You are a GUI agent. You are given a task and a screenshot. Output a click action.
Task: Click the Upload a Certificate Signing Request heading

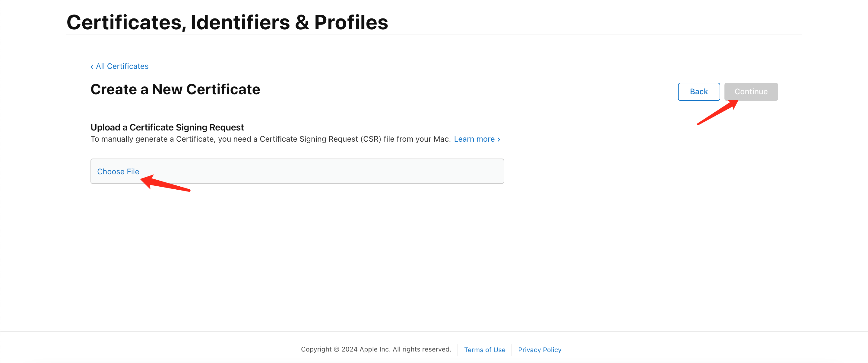tap(167, 127)
